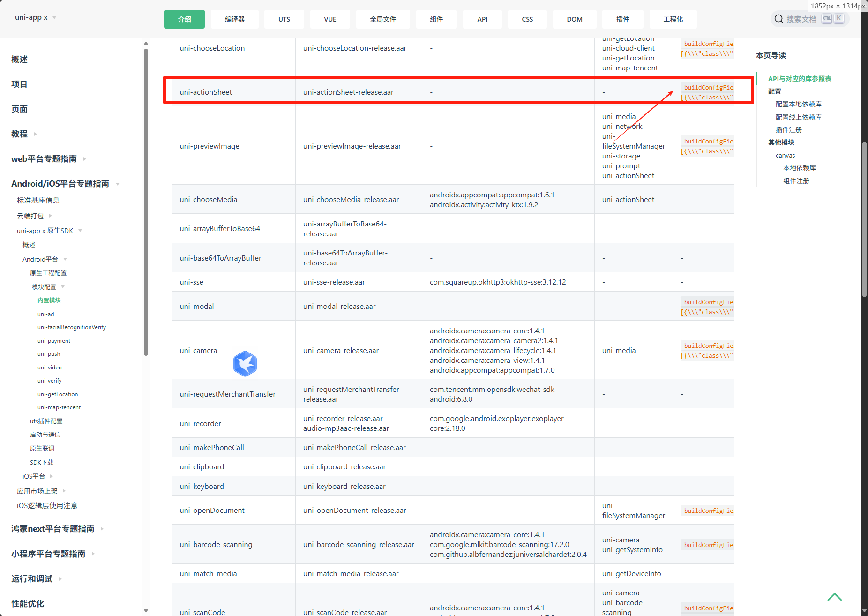Jump to 配置本地依赖库 in page outline
The width and height of the screenshot is (868, 616).
(799, 104)
